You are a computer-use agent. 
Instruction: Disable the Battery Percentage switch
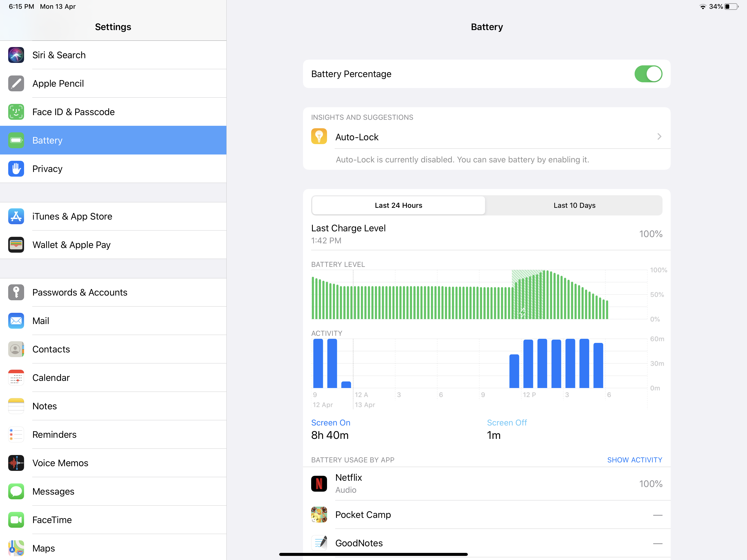coord(648,74)
